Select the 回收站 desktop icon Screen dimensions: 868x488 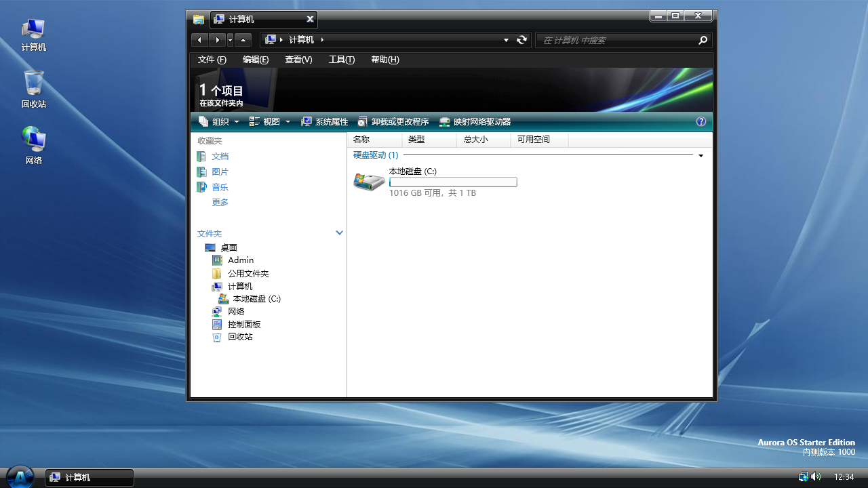[x=34, y=89]
